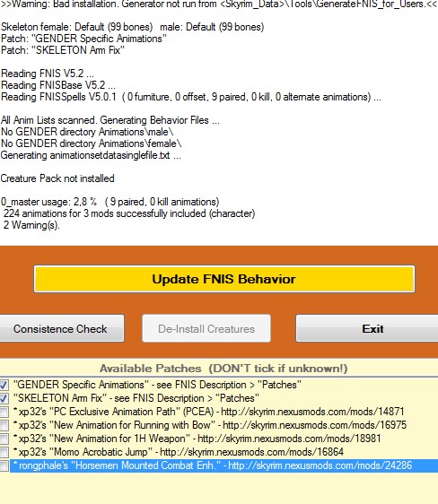
Task: Click the De-Install Creatures button
Action: (206, 328)
